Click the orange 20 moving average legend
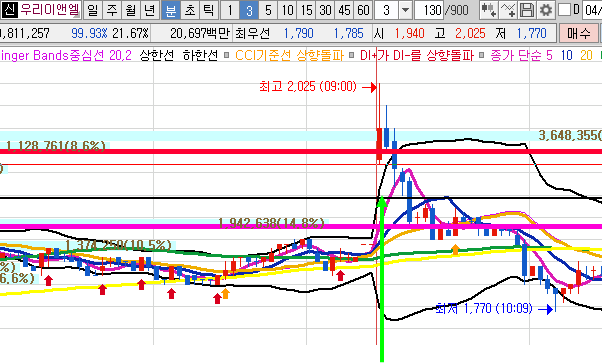 pos(586,55)
